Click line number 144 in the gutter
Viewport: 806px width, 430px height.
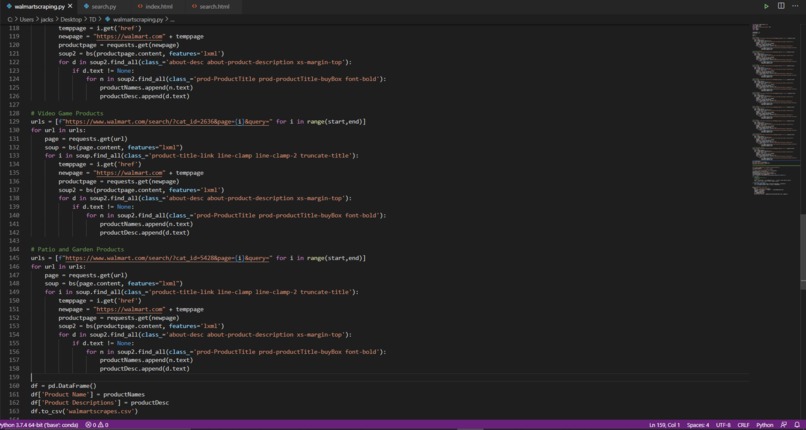pos(14,249)
